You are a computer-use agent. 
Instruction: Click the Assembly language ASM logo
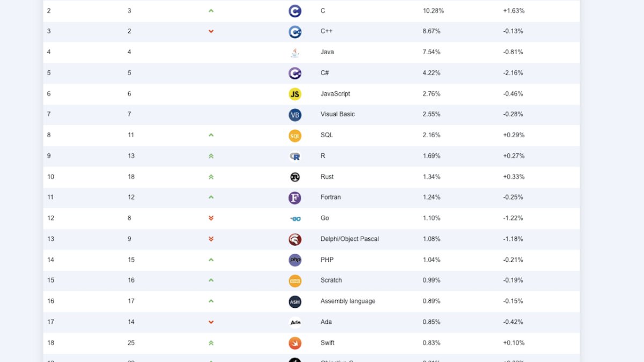coord(295,302)
